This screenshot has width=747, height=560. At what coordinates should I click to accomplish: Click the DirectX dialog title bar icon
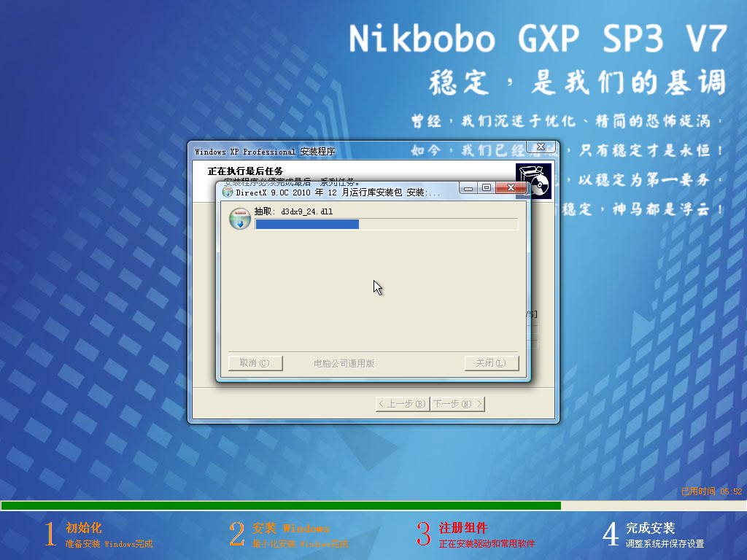228,192
